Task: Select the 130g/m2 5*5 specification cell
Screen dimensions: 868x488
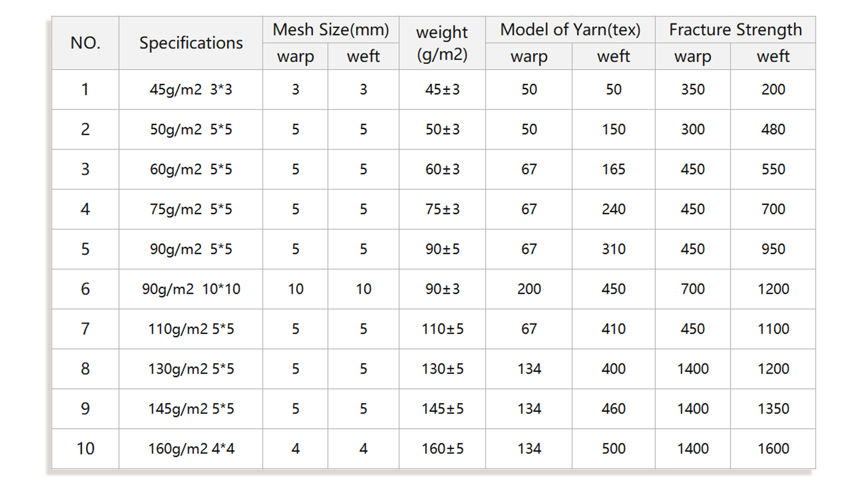Action: click(x=191, y=369)
